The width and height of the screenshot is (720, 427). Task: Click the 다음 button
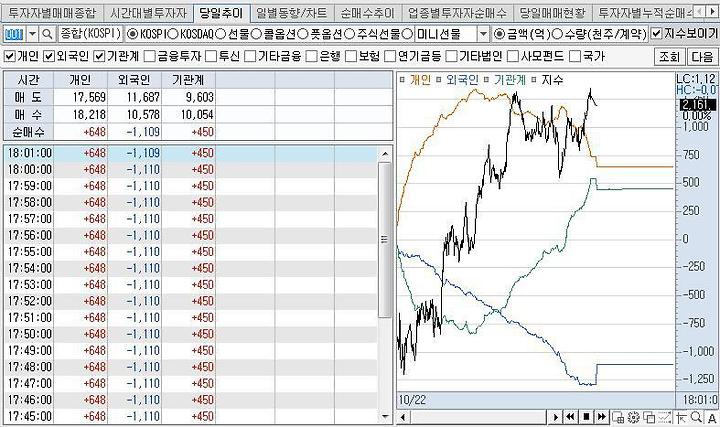tap(702, 57)
